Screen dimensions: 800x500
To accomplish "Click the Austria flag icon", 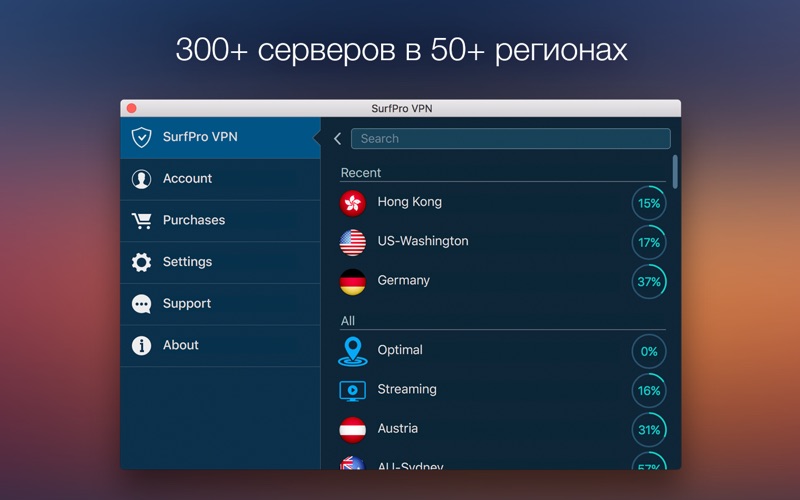I will (353, 430).
